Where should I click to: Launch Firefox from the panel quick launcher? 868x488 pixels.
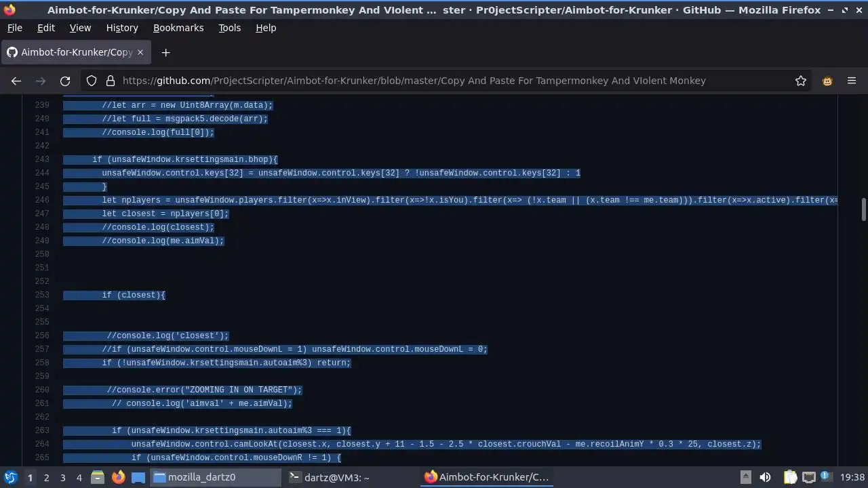[118, 477]
